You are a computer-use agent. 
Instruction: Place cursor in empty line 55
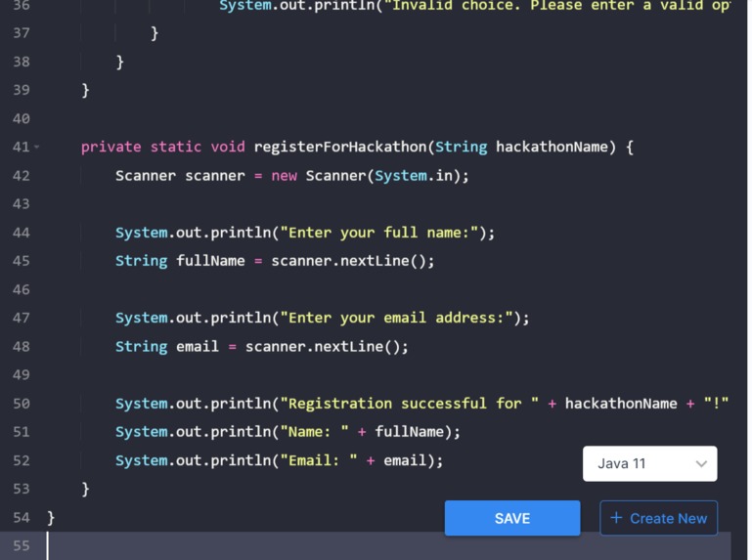pyautogui.click(x=388, y=545)
